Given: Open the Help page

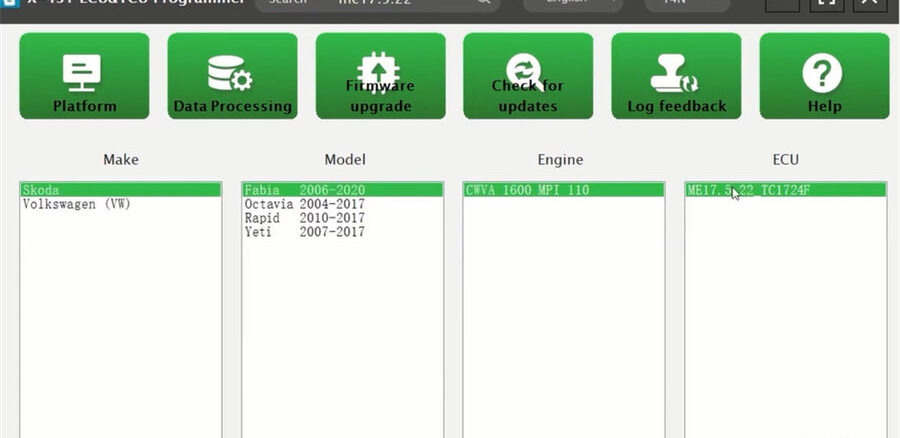Looking at the screenshot, I should click(x=824, y=76).
